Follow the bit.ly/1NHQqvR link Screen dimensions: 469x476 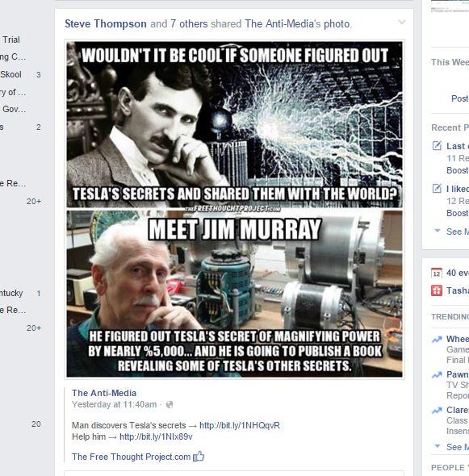tap(240, 425)
